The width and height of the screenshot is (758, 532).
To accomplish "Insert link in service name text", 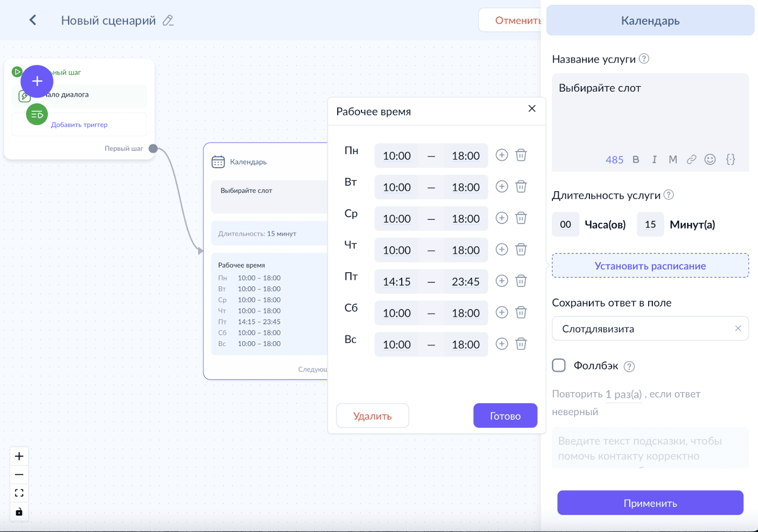I will pos(692,160).
